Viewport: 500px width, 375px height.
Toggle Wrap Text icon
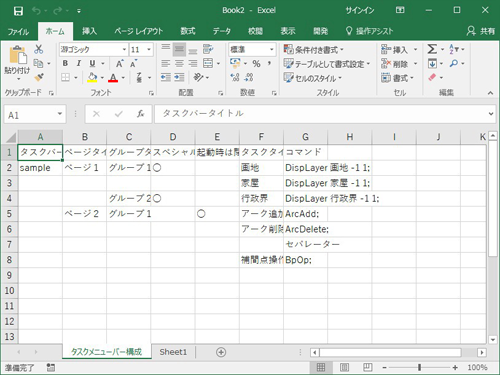coord(208,49)
